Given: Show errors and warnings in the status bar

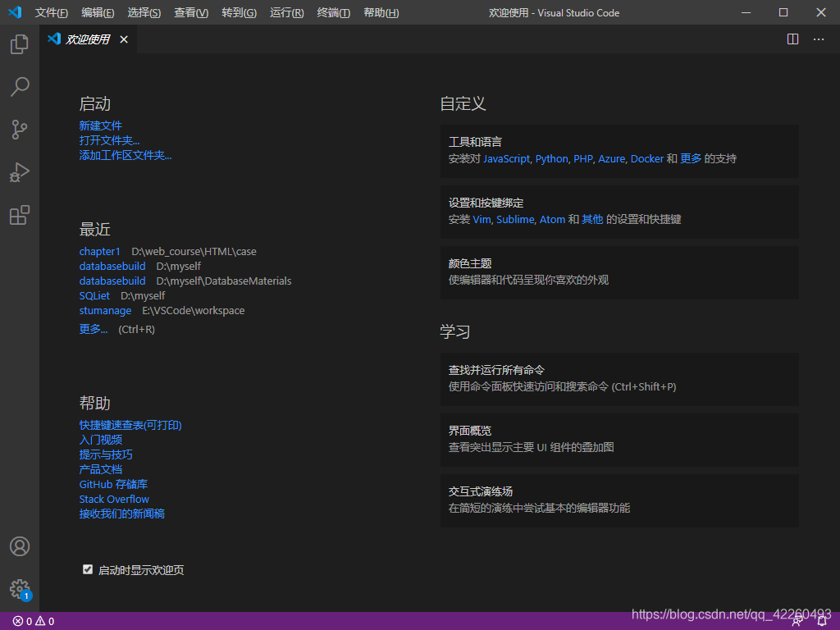Looking at the screenshot, I should pyautogui.click(x=33, y=621).
